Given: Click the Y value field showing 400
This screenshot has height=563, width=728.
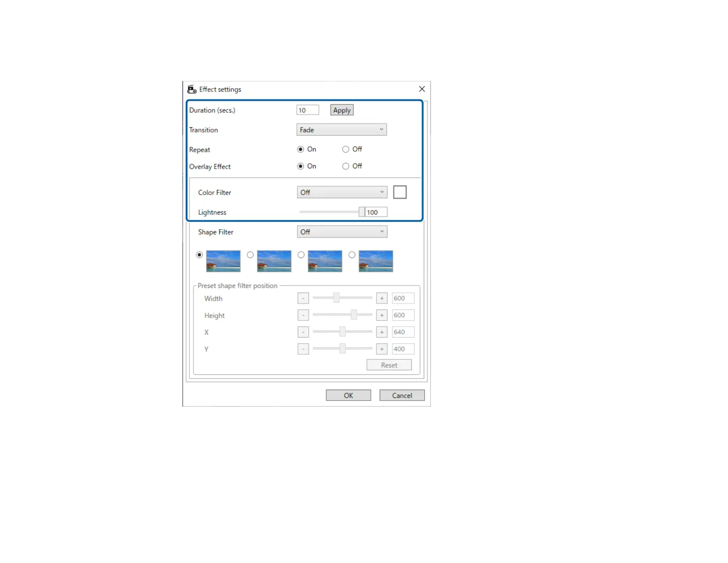Looking at the screenshot, I should pos(403,349).
